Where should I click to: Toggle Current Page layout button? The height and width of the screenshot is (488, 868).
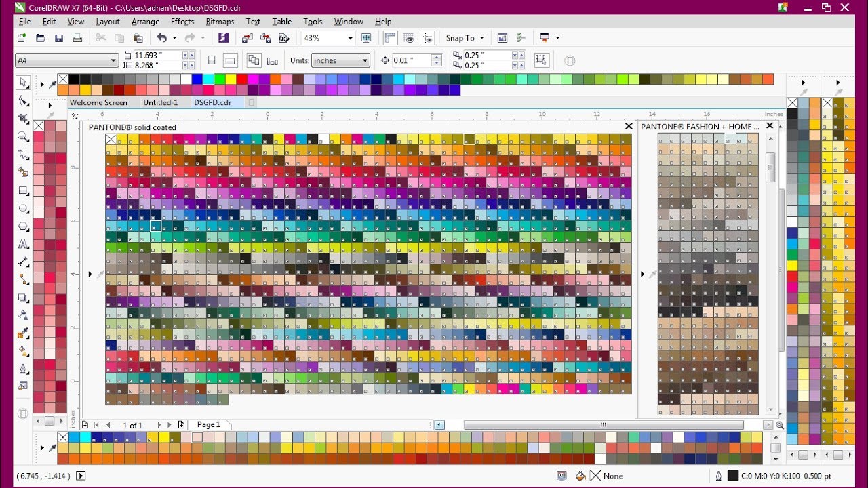[273, 60]
